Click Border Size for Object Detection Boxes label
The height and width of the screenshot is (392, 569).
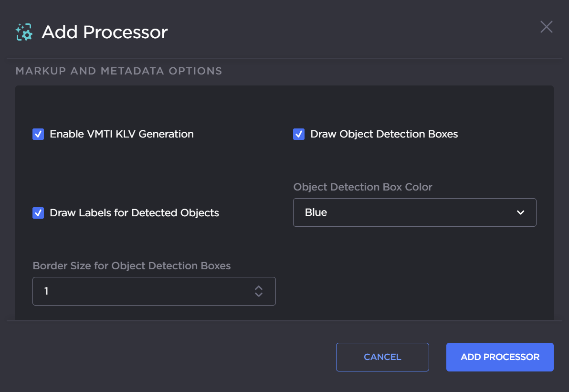pos(131,266)
